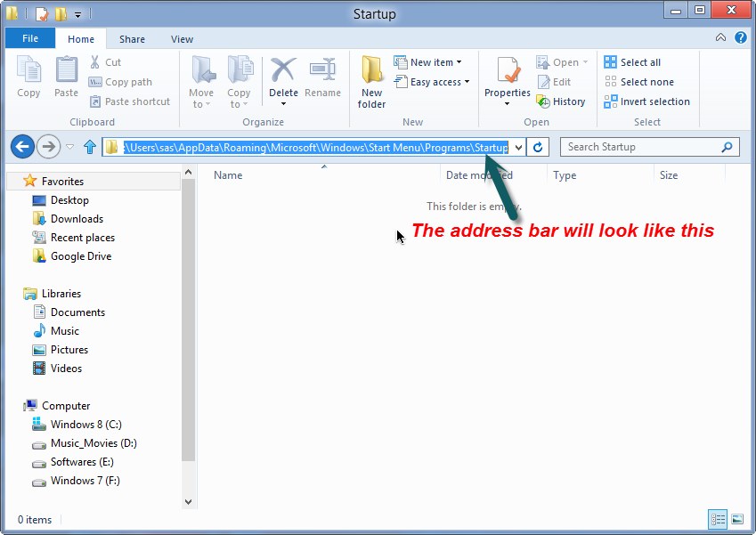Click Copy path in Clipboard group
756x535 pixels.
(120, 82)
